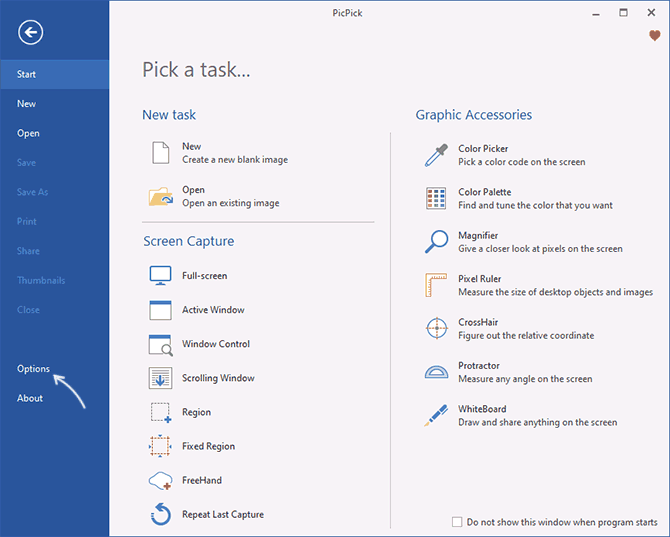Image resolution: width=670 pixels, height=537 pixels.
Task: Select Start in the sidebar
Action: click(x=55, y=74)
